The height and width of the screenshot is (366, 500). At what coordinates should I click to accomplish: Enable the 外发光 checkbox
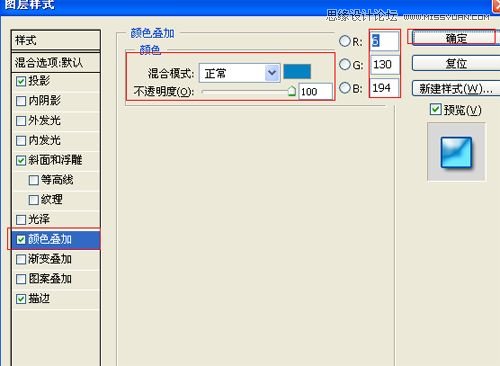[x=21, y=121]
